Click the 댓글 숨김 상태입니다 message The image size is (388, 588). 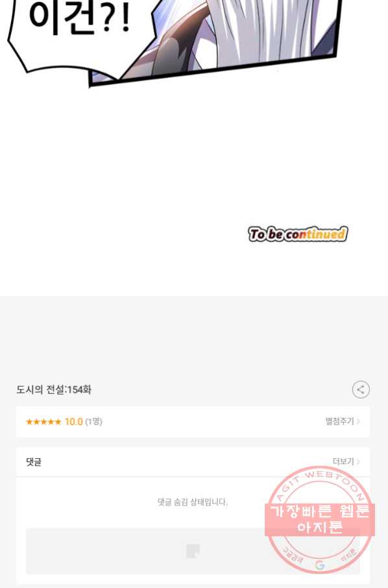tap(193, 502)
